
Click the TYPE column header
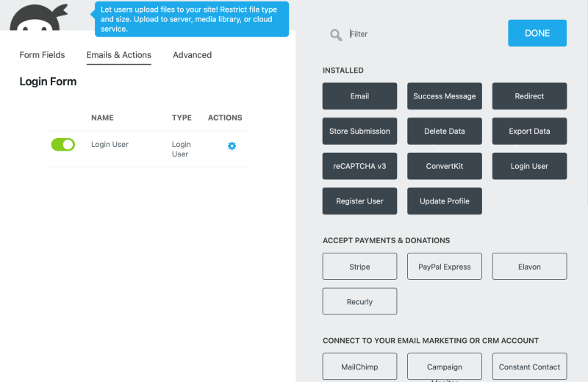(182, 118)
